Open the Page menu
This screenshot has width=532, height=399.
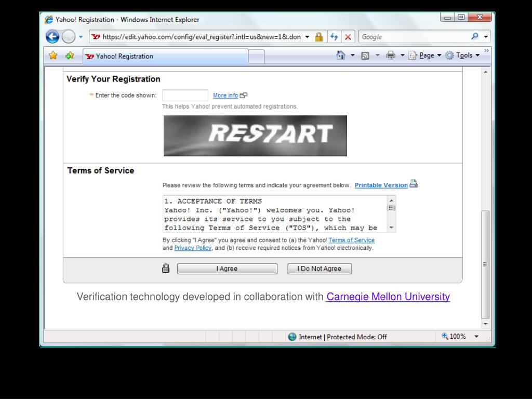(425, 55)
